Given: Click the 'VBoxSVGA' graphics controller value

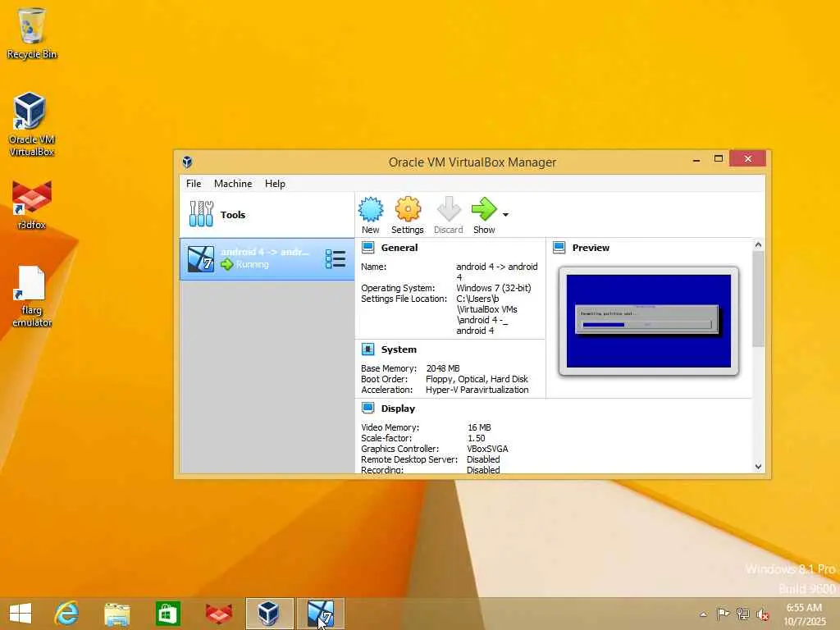Looking at the screenshot, I should (487, 449).
